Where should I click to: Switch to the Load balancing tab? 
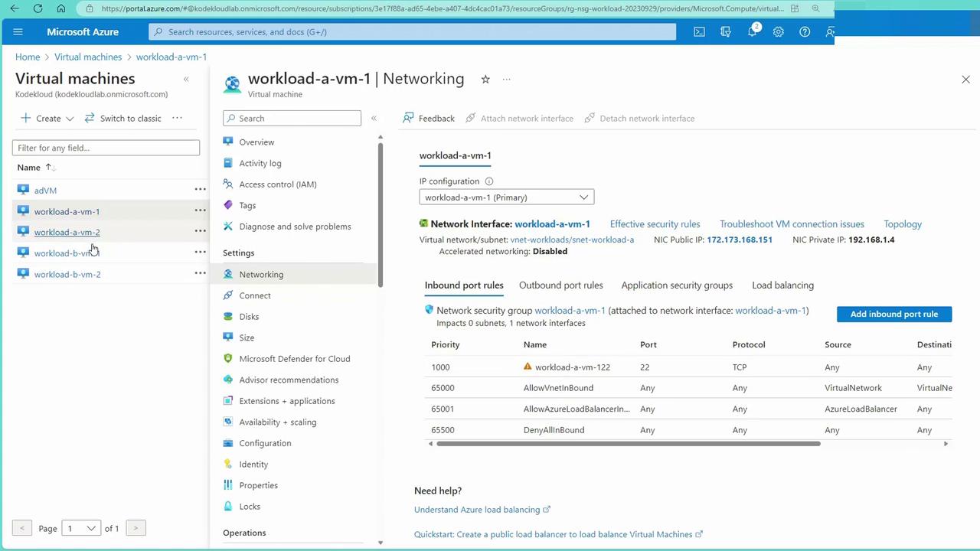tap(782, 285)
